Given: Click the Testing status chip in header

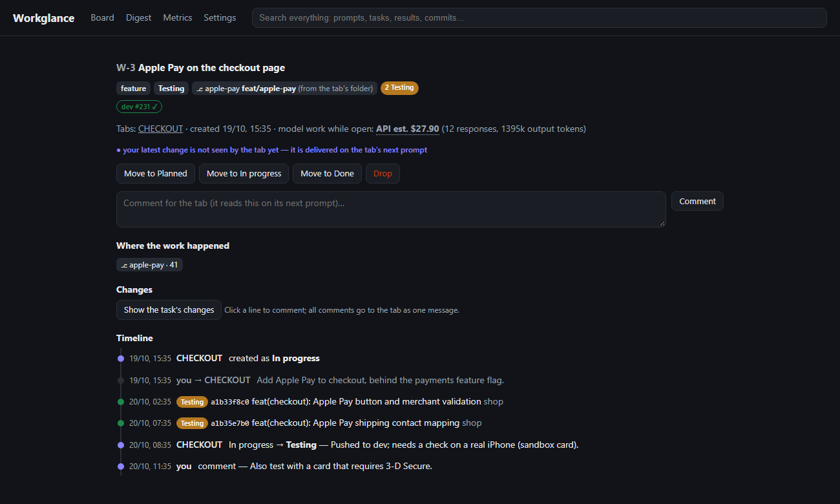Looking at the screenshot, I should point(171,89).
